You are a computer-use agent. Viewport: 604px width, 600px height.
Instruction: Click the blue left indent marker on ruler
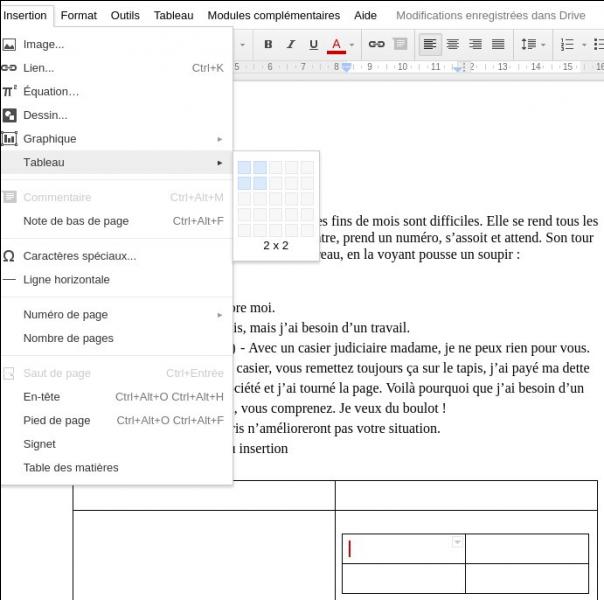click(346, 68)
